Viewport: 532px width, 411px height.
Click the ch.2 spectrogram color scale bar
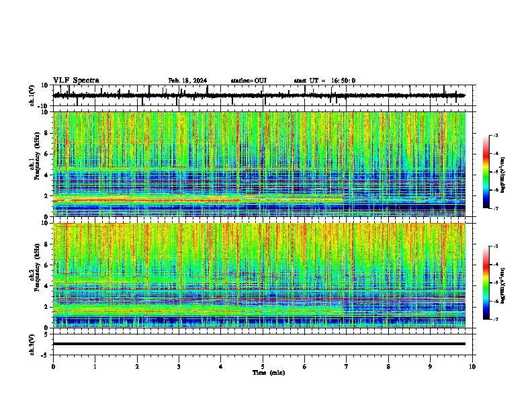[x=486, y=283]
